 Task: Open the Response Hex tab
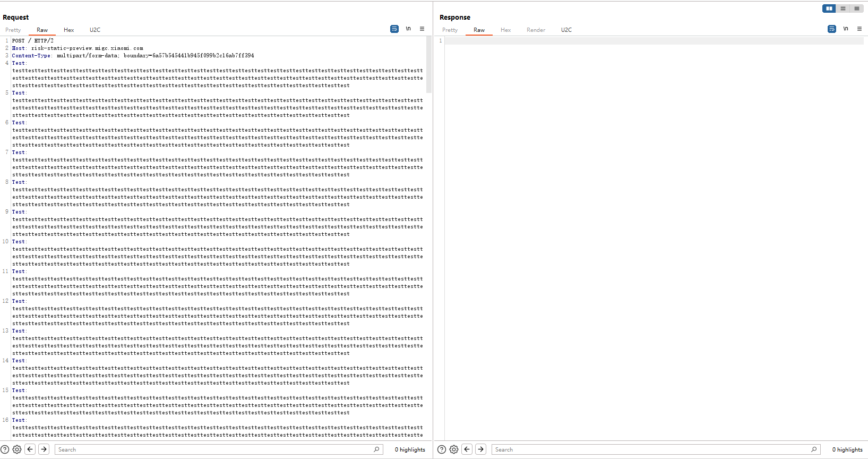pos(506,30)
